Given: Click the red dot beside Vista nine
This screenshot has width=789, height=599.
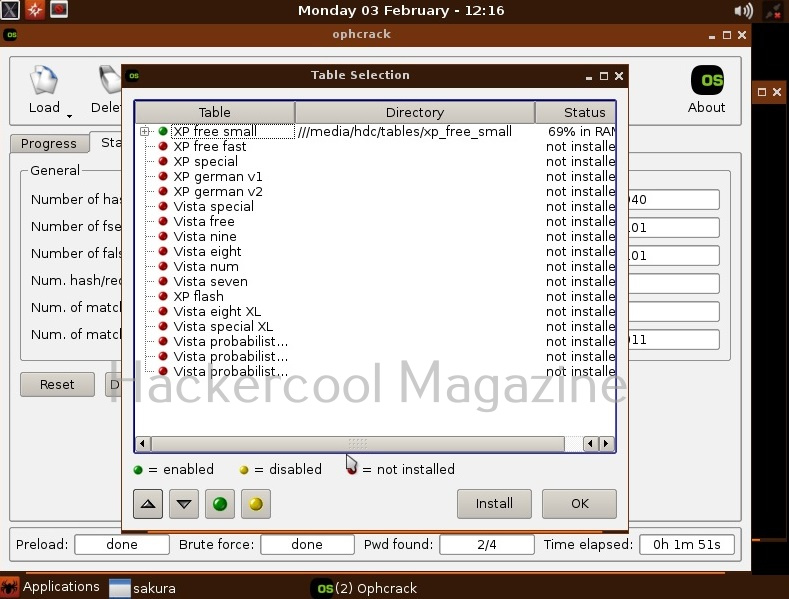Looking at the screenshot, I should [163, 237].
